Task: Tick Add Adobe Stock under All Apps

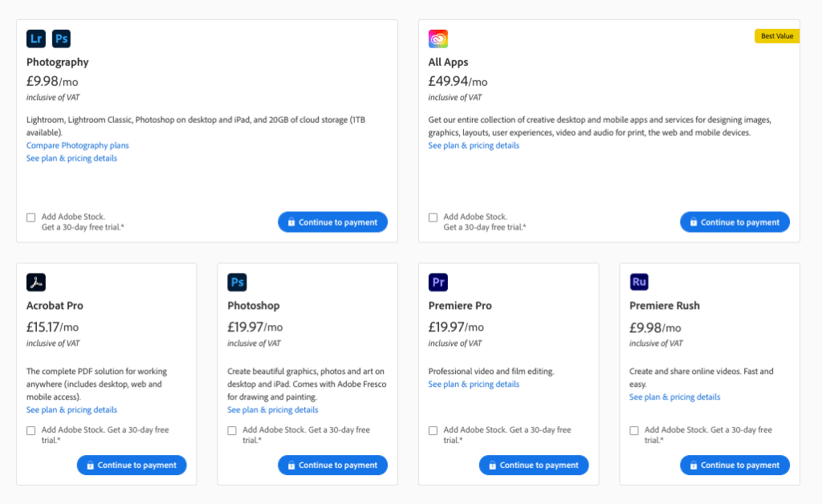Action: click(433, 217)
